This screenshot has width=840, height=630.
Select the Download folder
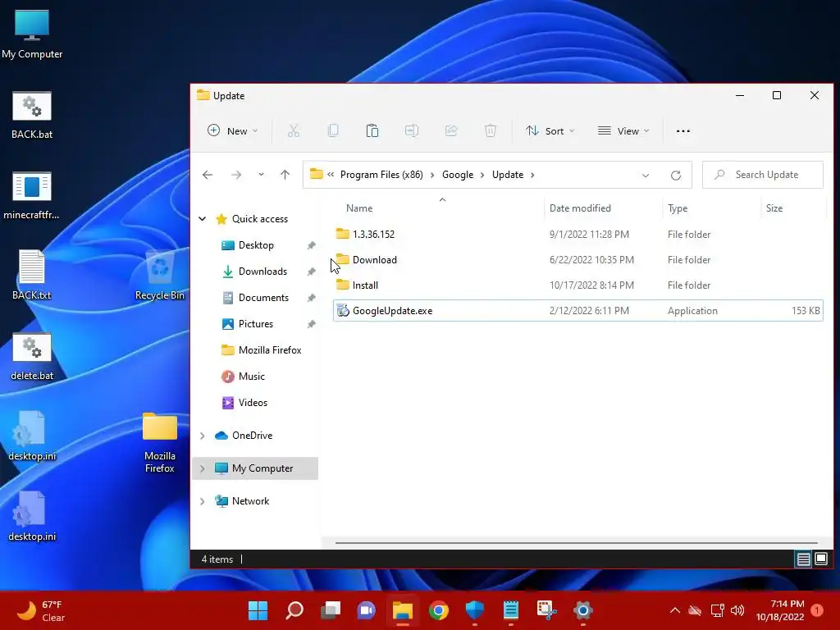coord(578,260)
